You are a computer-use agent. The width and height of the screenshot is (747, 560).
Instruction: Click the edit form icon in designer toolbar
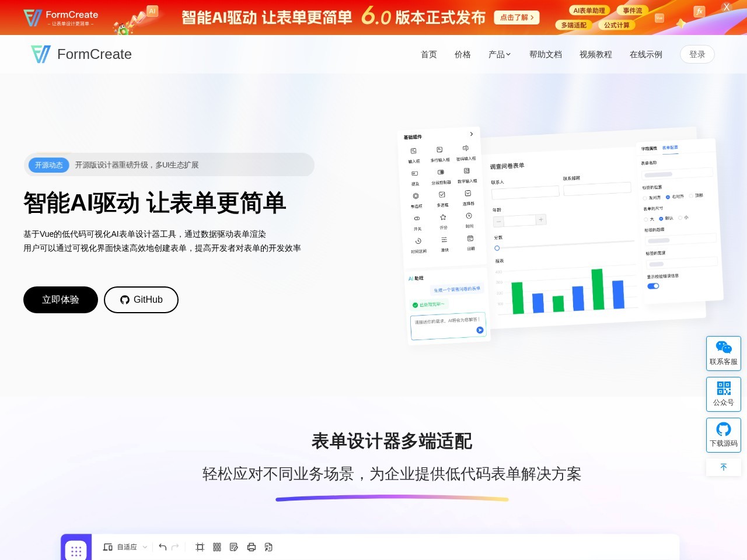point(234,547)
